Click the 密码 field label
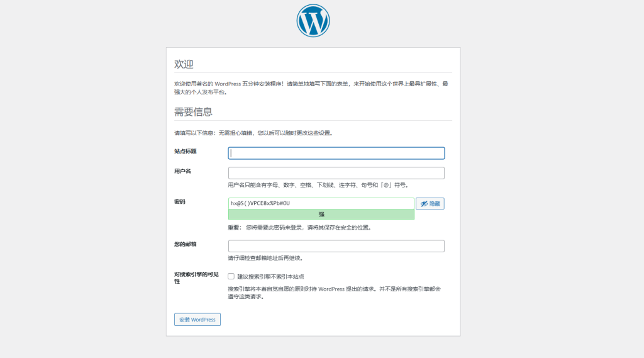 pos(179,201)
